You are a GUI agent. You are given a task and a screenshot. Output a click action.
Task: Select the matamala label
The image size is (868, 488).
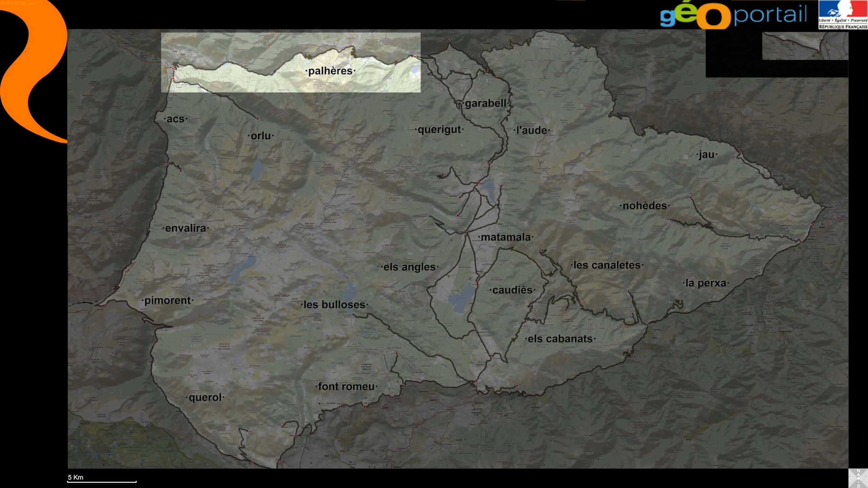tap(506, 237)
